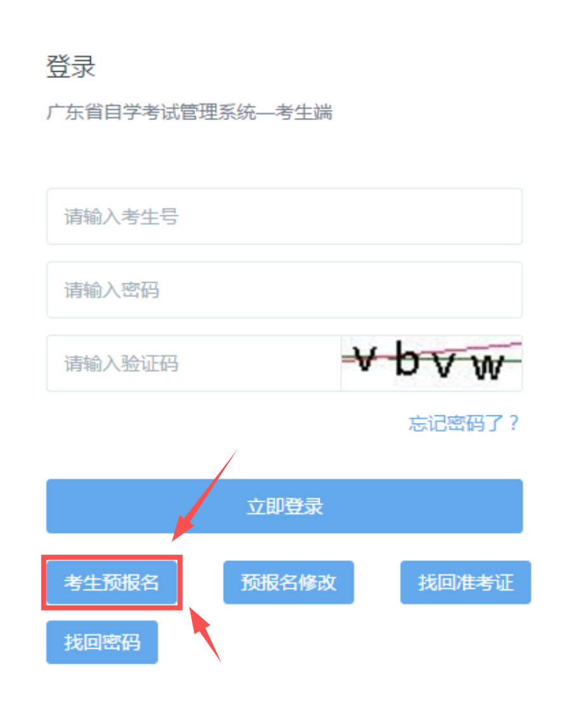Select the 考生预报名 button
This screenshot has width=572, height=728.
click(111, 583)
